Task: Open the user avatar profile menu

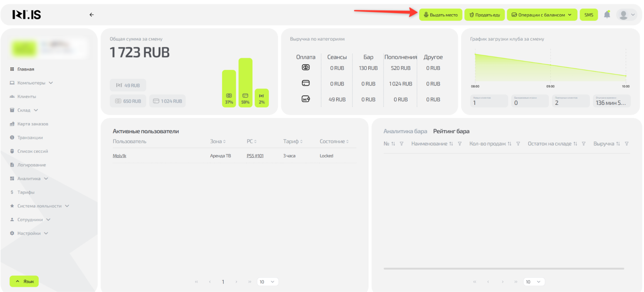Action: tap(626, 15)
